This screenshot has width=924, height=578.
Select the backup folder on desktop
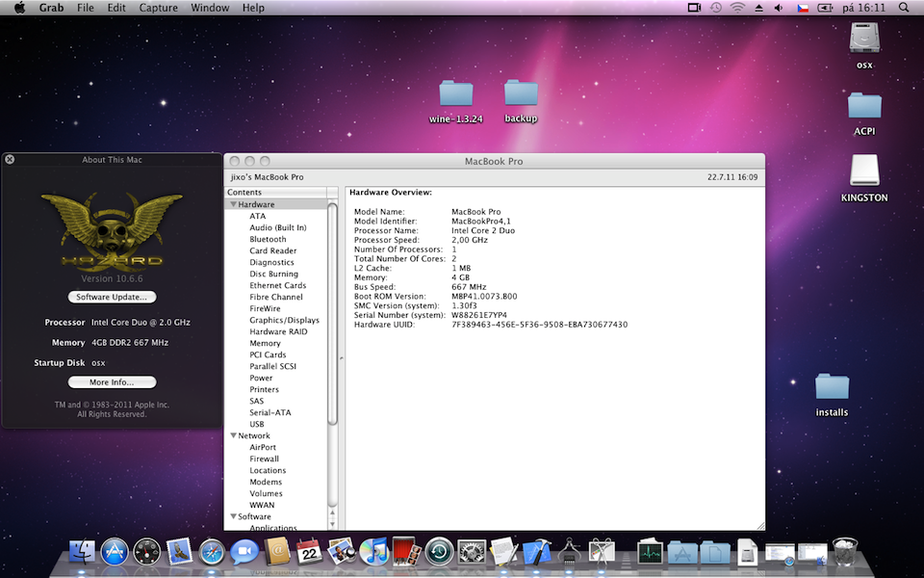pos(521,93)
